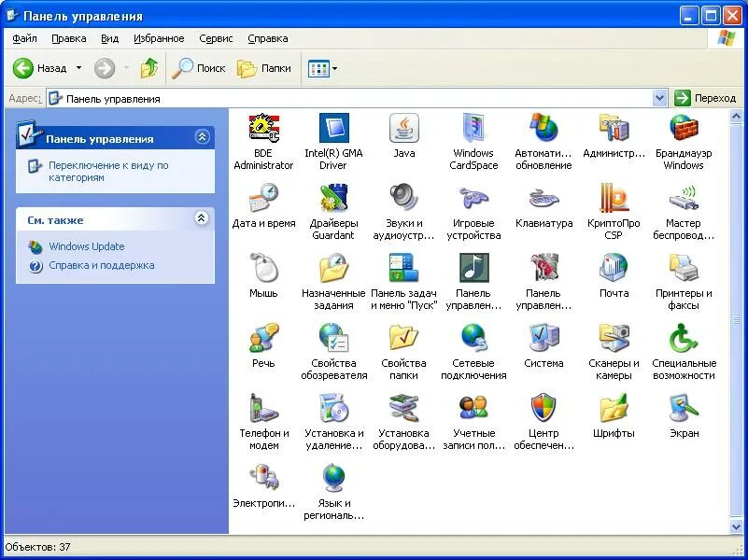Image resolution: width=748 pixels, height=560 pixels.
Task: Open Звуки и аудиоустройства icon
Action: tap(403, 198)
